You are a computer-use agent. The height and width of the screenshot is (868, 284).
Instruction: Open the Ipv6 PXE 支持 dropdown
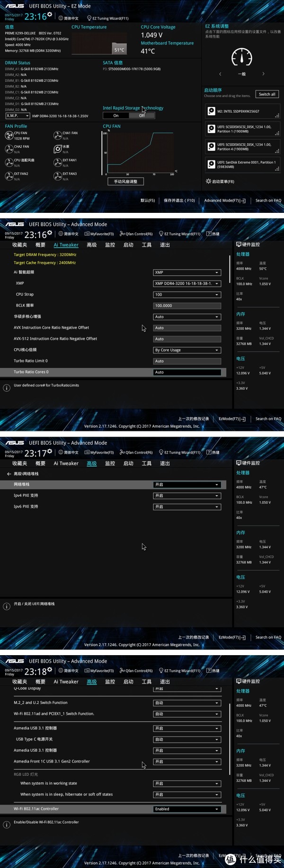(x=187, y=507)
